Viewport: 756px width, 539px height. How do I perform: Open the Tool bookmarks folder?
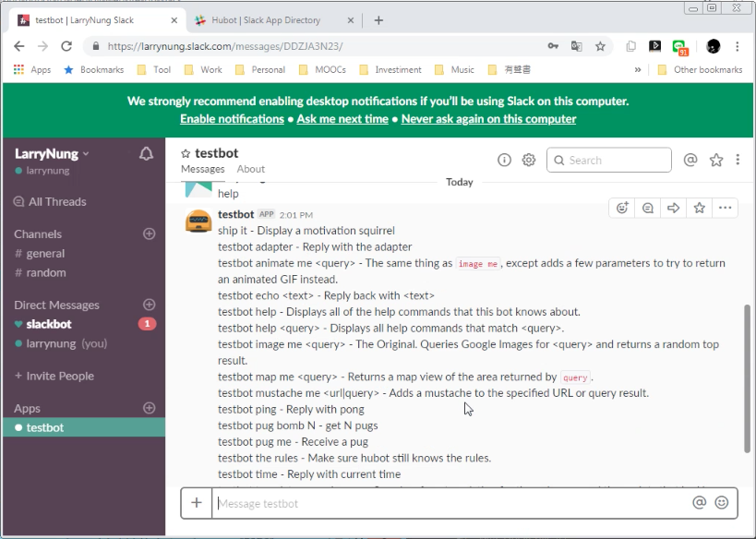(x=154, y=69)
